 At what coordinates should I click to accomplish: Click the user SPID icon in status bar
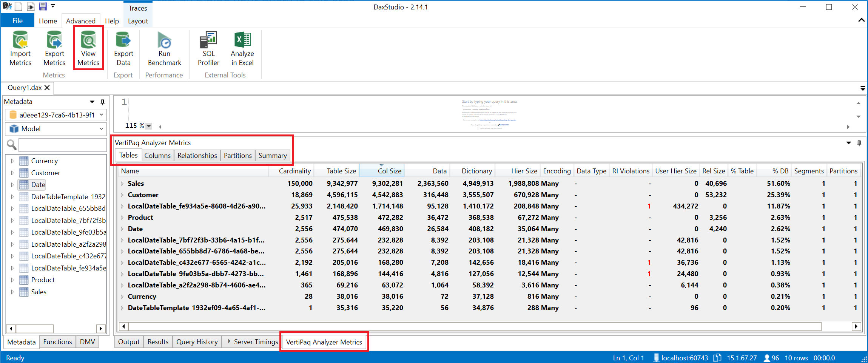click(x=767, y=358)
